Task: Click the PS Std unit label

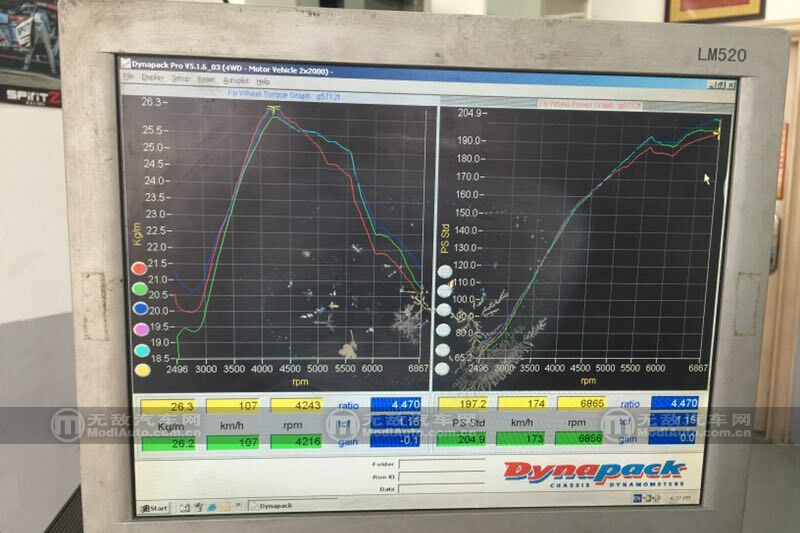Action: point(468,423)
